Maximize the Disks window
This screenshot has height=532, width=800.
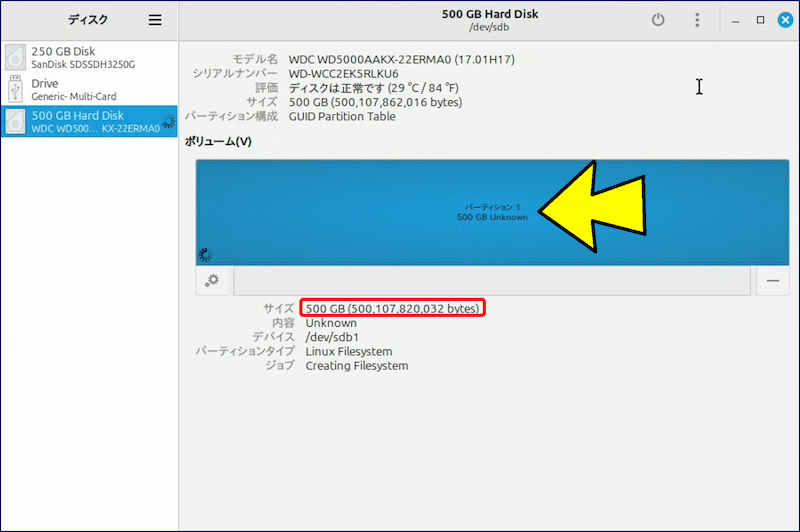[760, 20]
